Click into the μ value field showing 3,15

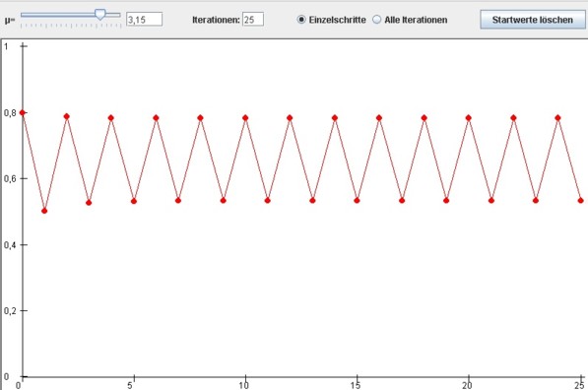[x=144, y=19]
